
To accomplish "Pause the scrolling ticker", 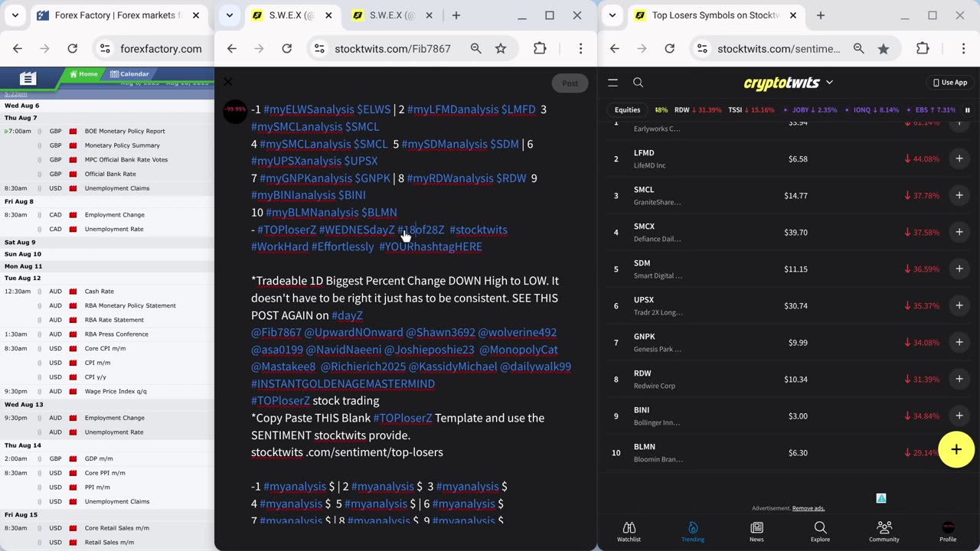I will point(967,110).
